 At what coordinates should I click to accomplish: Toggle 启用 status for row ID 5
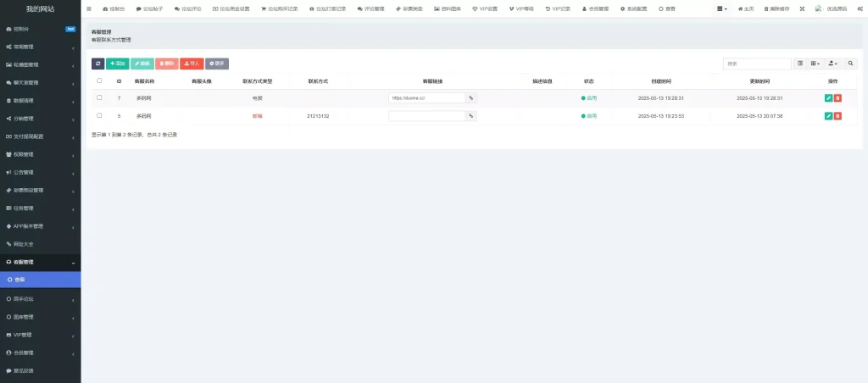589,116
